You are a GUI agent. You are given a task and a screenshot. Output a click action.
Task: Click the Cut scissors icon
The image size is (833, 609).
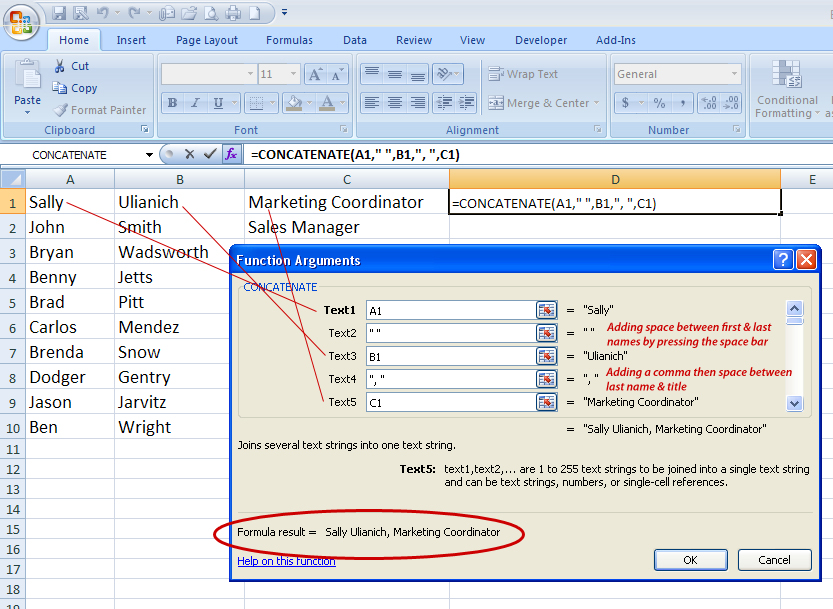pos(59,66)
